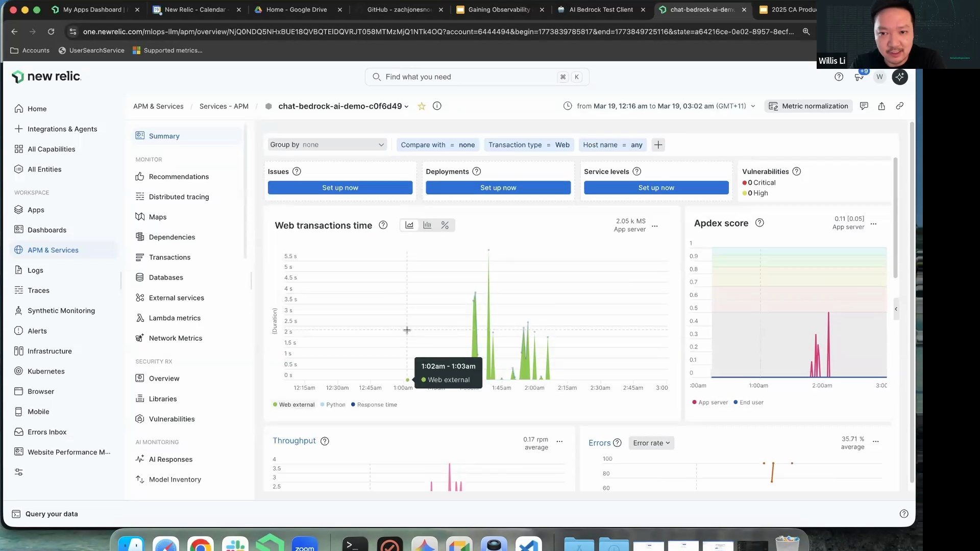Copy permalink using the link icon

(x=900, y=106)
